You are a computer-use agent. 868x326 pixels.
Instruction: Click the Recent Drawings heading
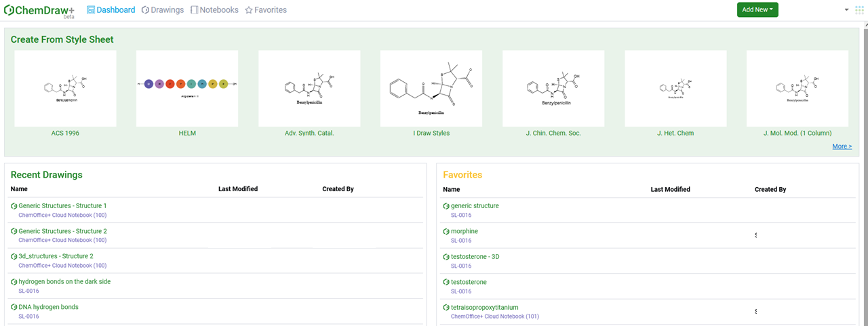pos(47,175)
